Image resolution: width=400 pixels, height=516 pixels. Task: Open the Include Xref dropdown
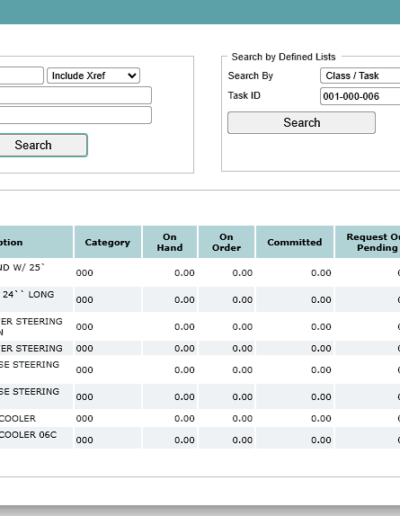coord(93,76)
